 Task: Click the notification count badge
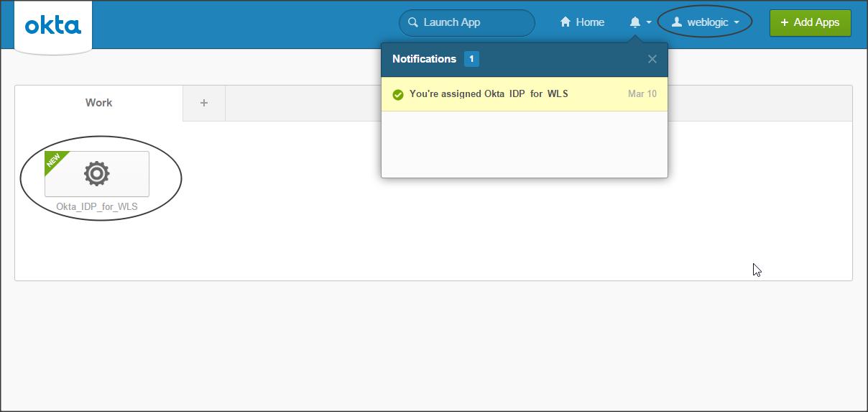[x=471, y=59]
